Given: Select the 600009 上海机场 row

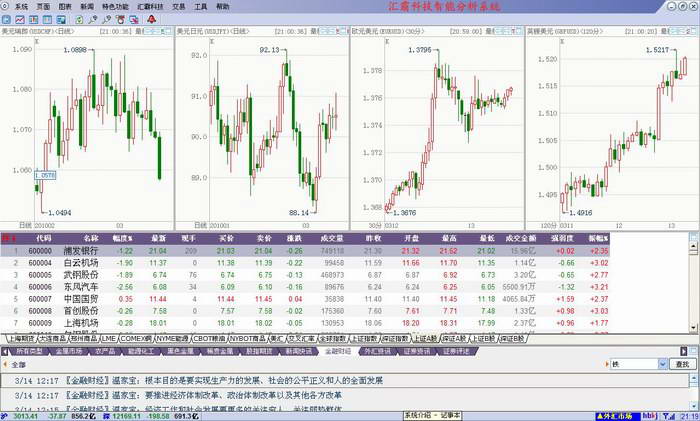Looking at the screenshot, I should [x=305, y=323].
